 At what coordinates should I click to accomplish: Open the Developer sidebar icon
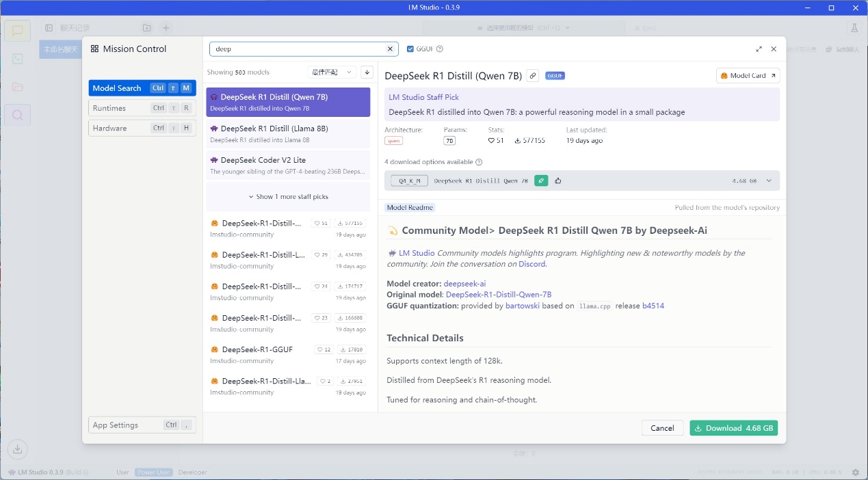[18, 59]
